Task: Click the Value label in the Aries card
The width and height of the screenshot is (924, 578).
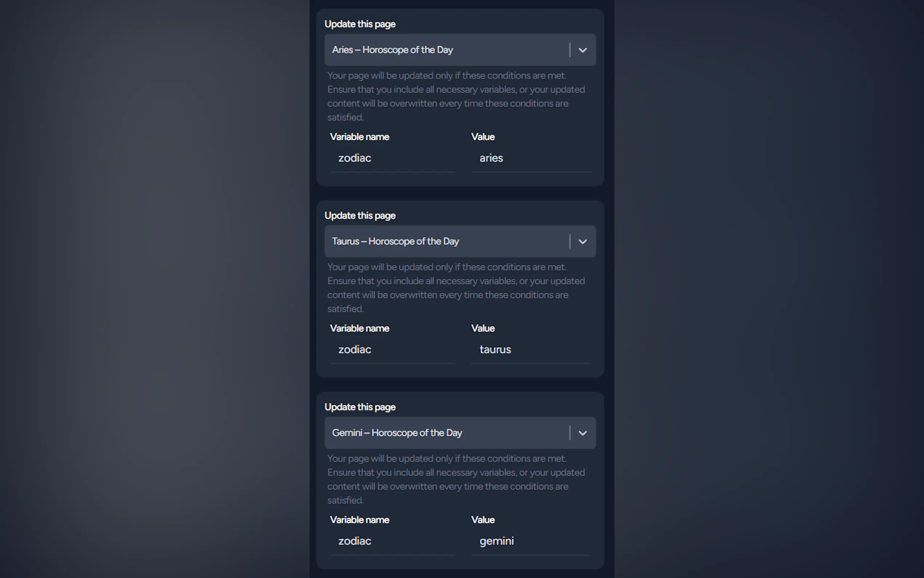Action: (483, 137)
